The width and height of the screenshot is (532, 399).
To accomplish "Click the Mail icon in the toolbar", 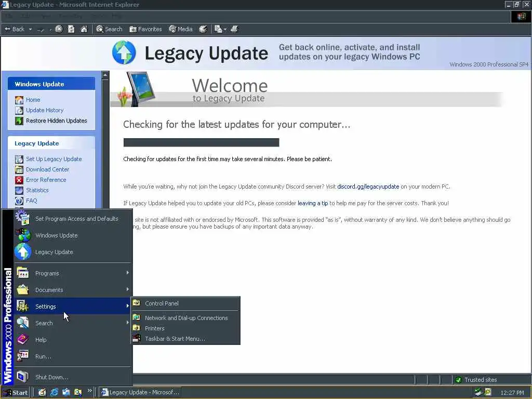I will point(218,29).
